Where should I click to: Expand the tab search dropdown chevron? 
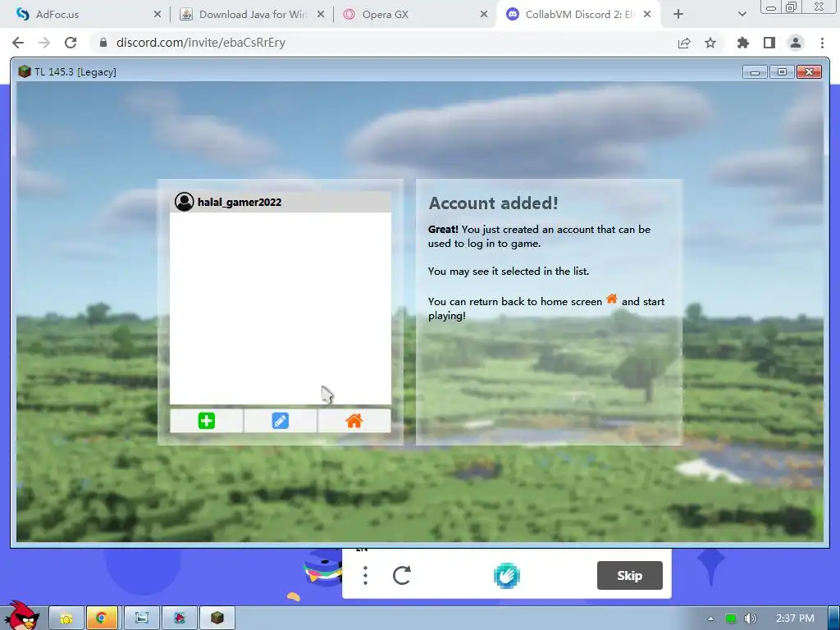(x=742, y=15)
